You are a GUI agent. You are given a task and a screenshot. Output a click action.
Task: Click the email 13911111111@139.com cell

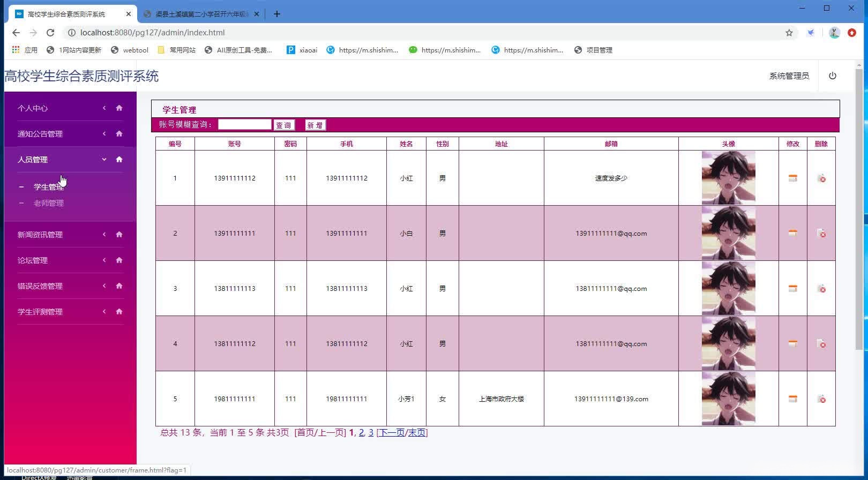(x=611, y=399)
